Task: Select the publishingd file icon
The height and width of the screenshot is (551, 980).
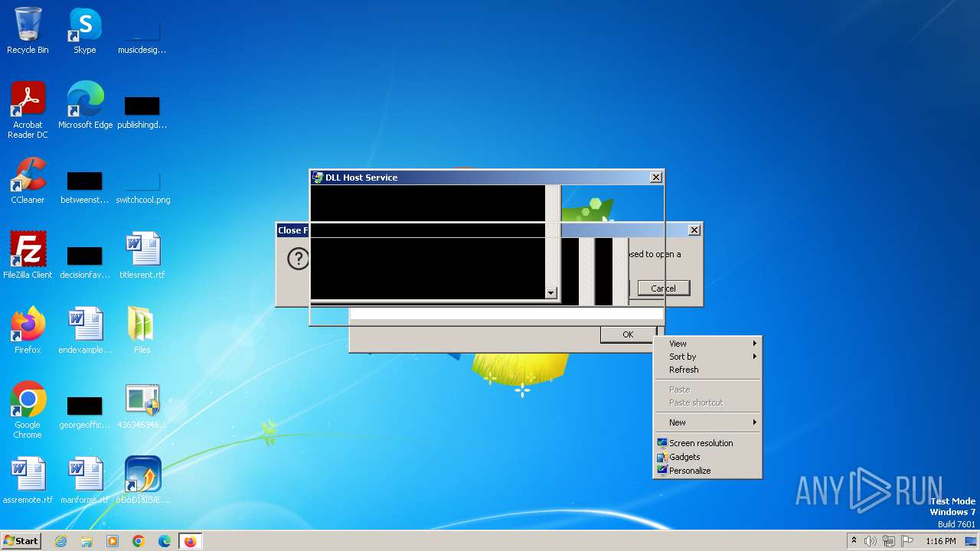Action: [142, 112]
